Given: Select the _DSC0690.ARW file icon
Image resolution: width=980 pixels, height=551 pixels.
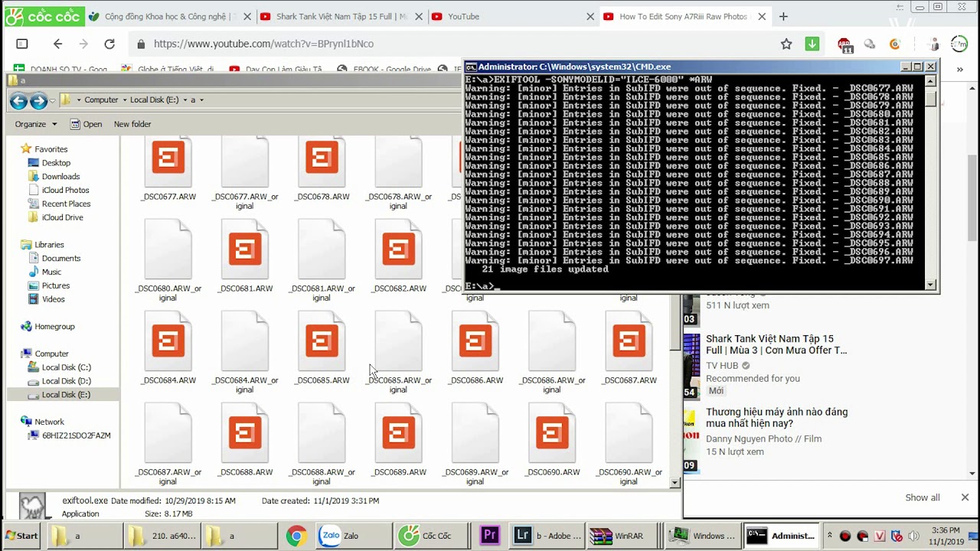Looking at the screenshot, I should (x=552, y=434).
